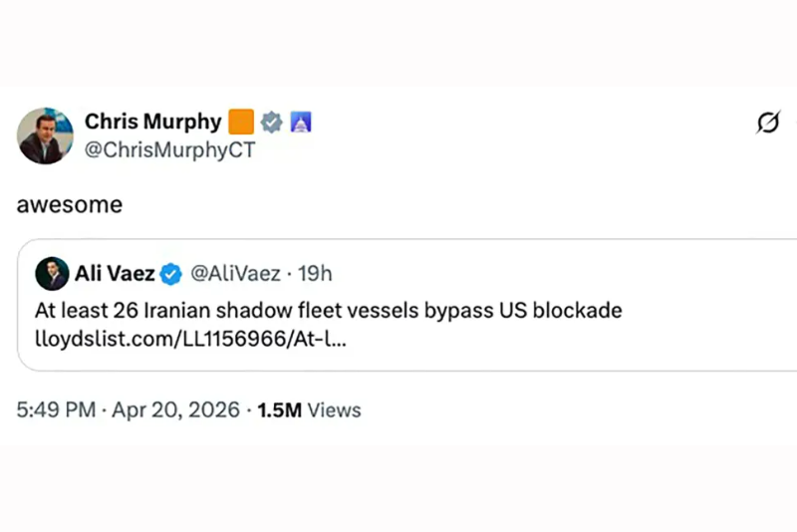Image resolution: width=797 pixels, height=532 pixels.
Task: Click the Ali Vaez display name
Action: point(115,274)
